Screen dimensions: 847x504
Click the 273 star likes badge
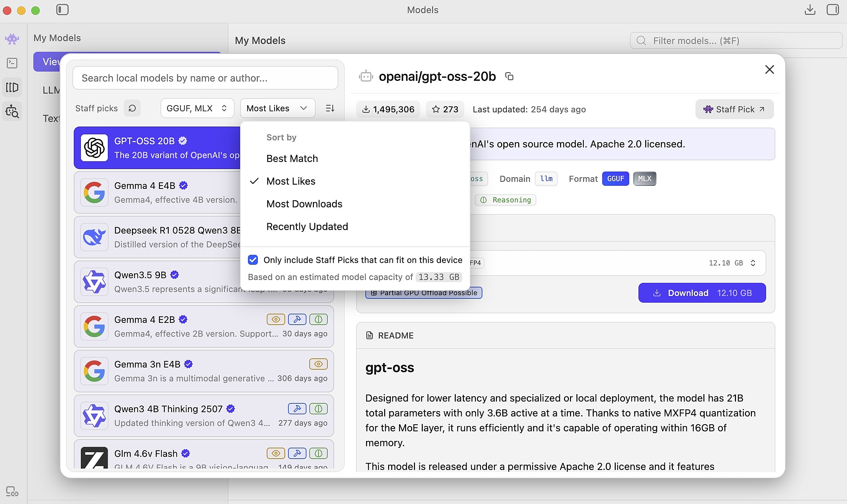pyautogui.click(x=445, y=109)
